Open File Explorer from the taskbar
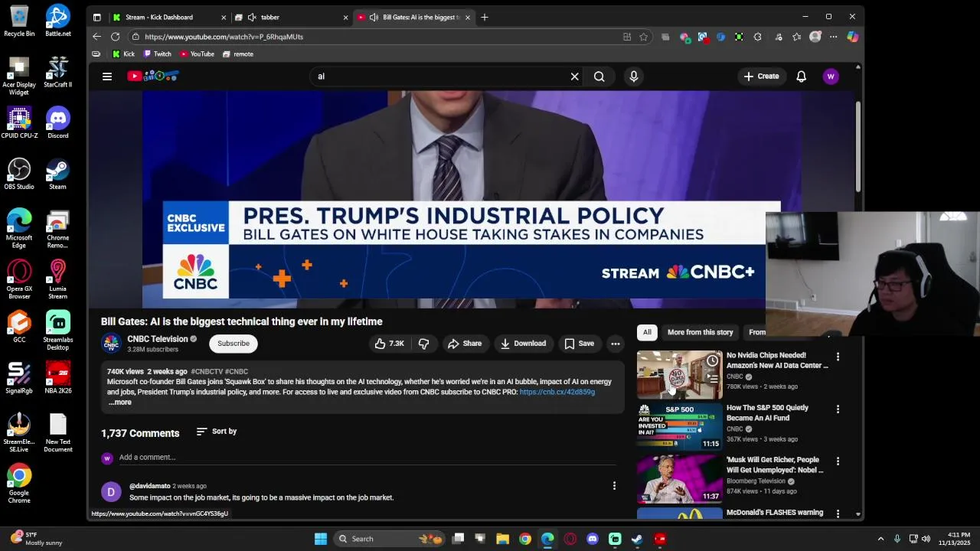 (502, 539)
